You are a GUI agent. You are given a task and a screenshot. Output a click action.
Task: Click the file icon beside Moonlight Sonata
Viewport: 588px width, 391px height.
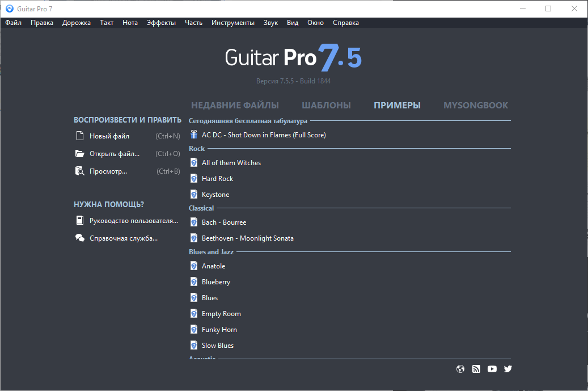[x=194, y=238]
